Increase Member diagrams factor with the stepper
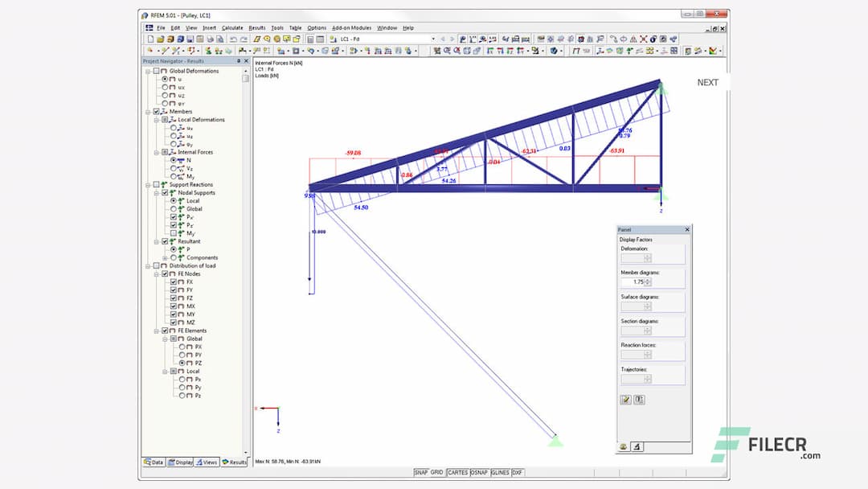 coord(647,280)
